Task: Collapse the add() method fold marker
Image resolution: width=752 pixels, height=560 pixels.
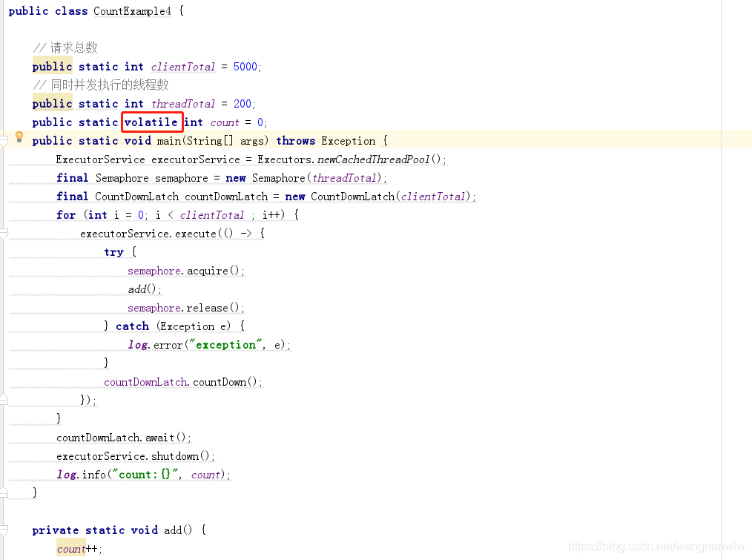Action: pyautogui.click(x=4, y=530)
